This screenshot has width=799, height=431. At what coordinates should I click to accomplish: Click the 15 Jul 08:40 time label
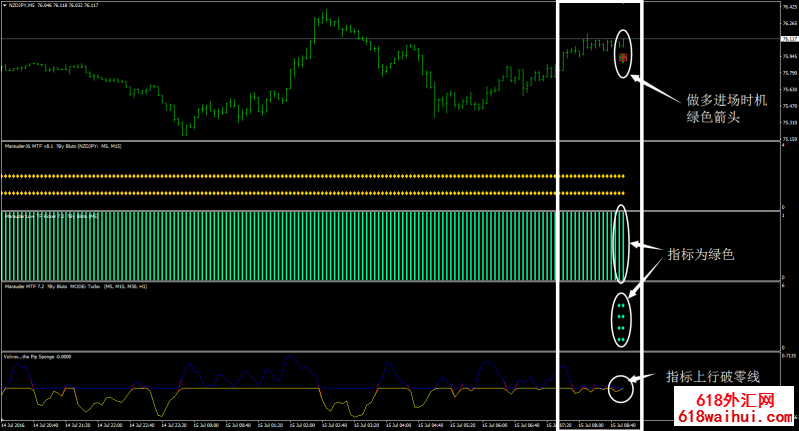[622, 424]
